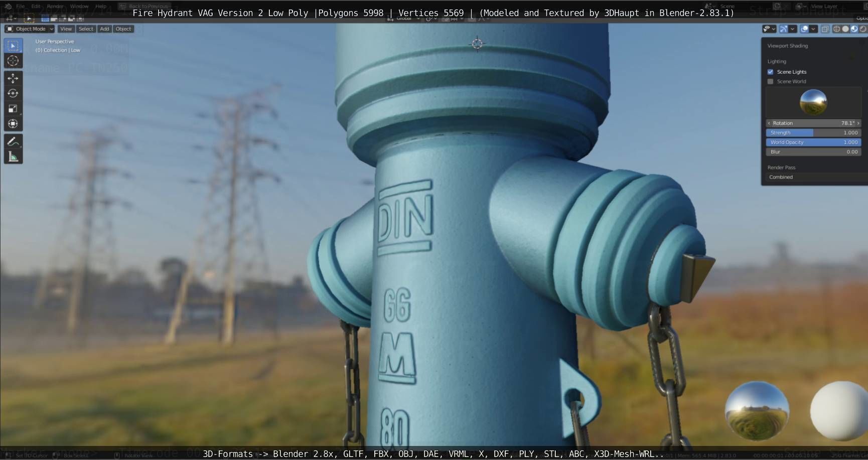The width and height of the screenshot is (868, 460).
Task: Click Back to Previous button
Action: [x=144, y=7]
